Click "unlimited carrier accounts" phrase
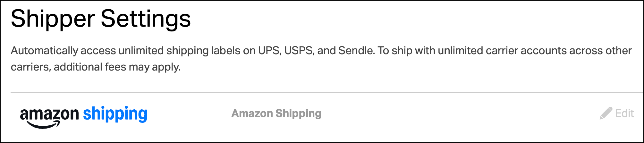Viewport: 644px width, 143px height. click(502, 51)
